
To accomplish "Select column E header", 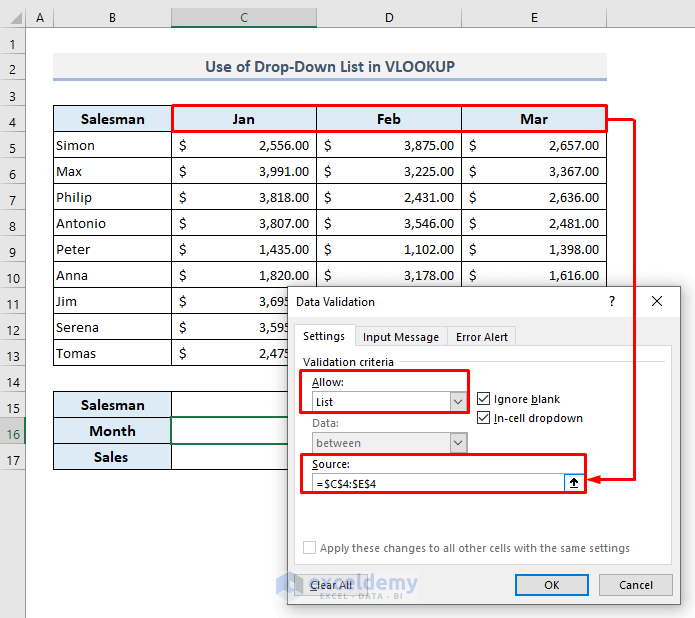I will point(534,18).
